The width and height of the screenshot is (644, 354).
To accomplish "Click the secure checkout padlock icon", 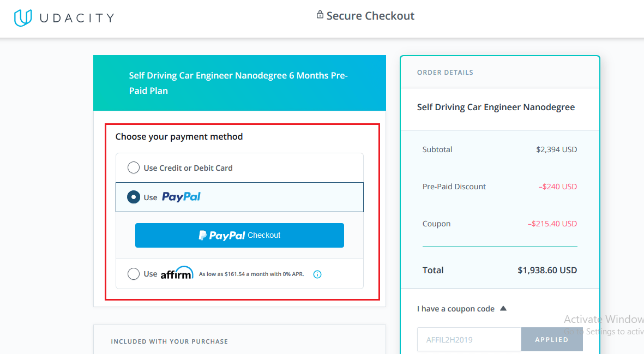I will [320, 15].
